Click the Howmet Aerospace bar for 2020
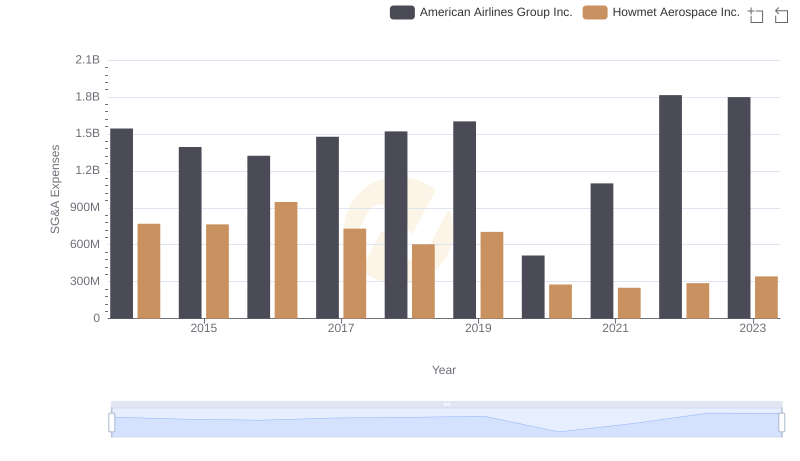Viewport: 800px width, 461px height. point(561,301)
